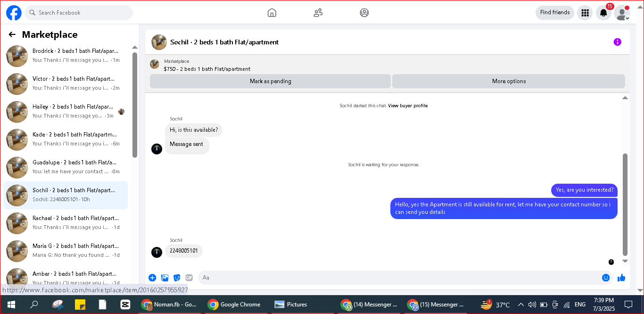Click the Marketplace back arrow
The image size is (644, 314).
[x=12, y=34]
